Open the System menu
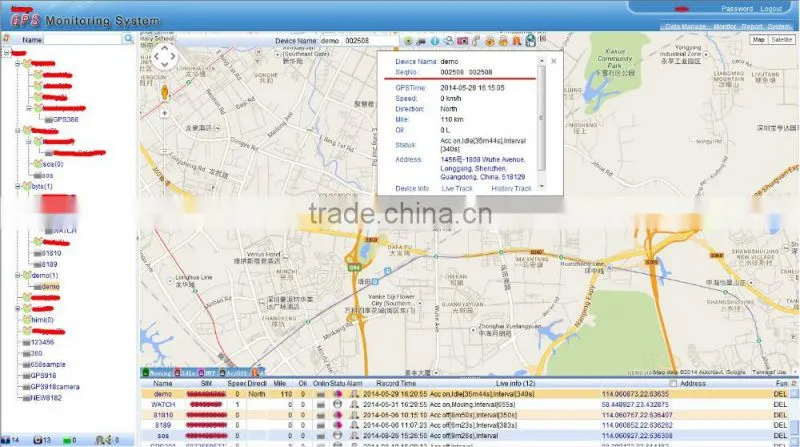 coord(779,27)
